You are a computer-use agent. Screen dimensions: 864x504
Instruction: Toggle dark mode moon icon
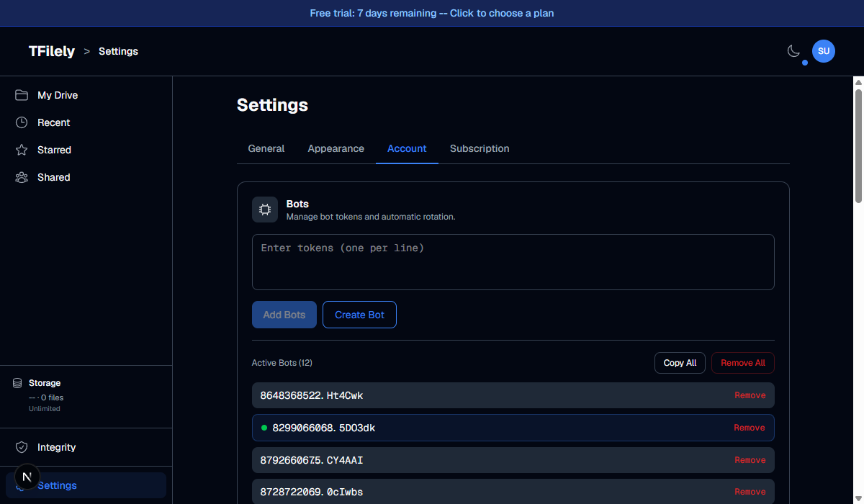pyautogui.click(x=793, y=51)
